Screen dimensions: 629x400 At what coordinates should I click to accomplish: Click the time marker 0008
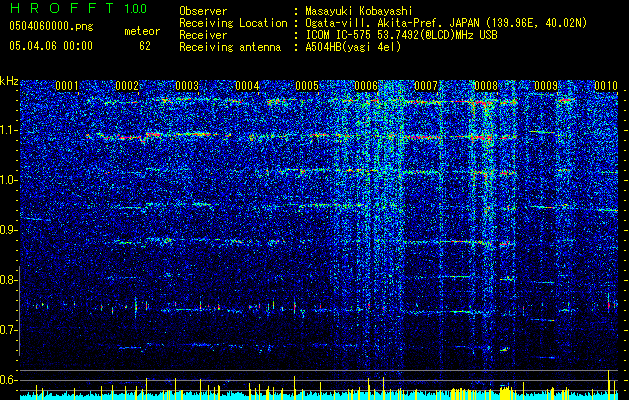pyautogui.click(x=486, y=86)
